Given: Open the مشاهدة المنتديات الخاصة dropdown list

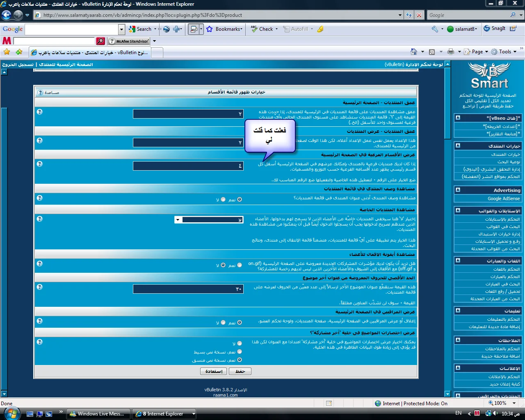Looking at the screenshot, I should 178,220.
